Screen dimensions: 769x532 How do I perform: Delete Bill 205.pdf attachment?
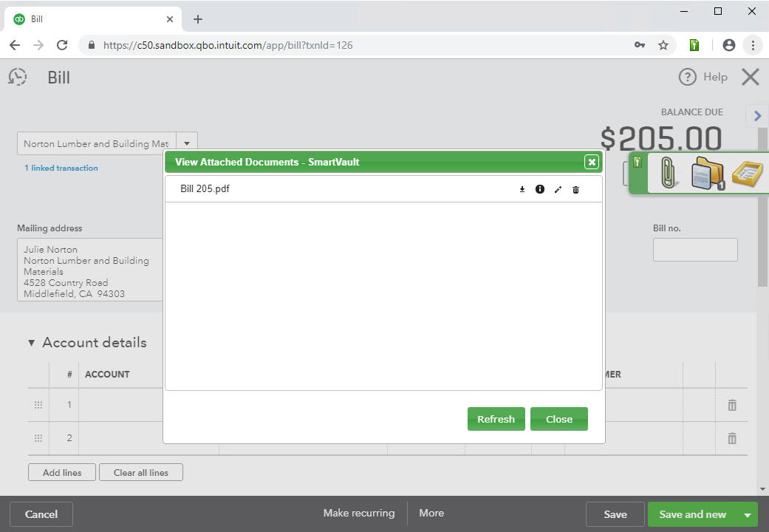tap(575, 189)
